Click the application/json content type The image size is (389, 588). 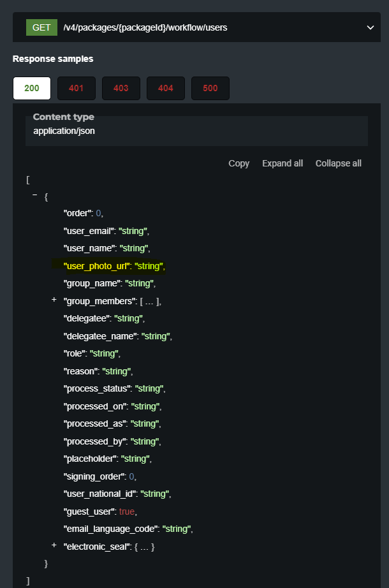pos(64,131)
